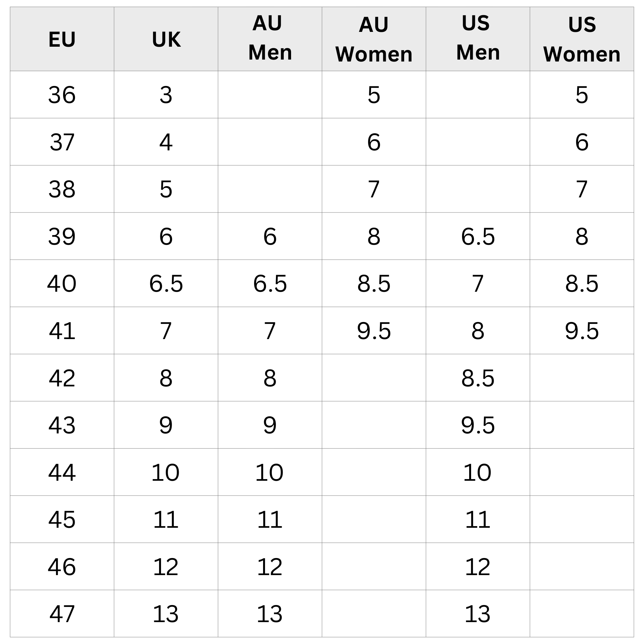644x644 pixels.
Task: Select AU Women size 7 in EU 38 row
Action: [x=374, y=189]
